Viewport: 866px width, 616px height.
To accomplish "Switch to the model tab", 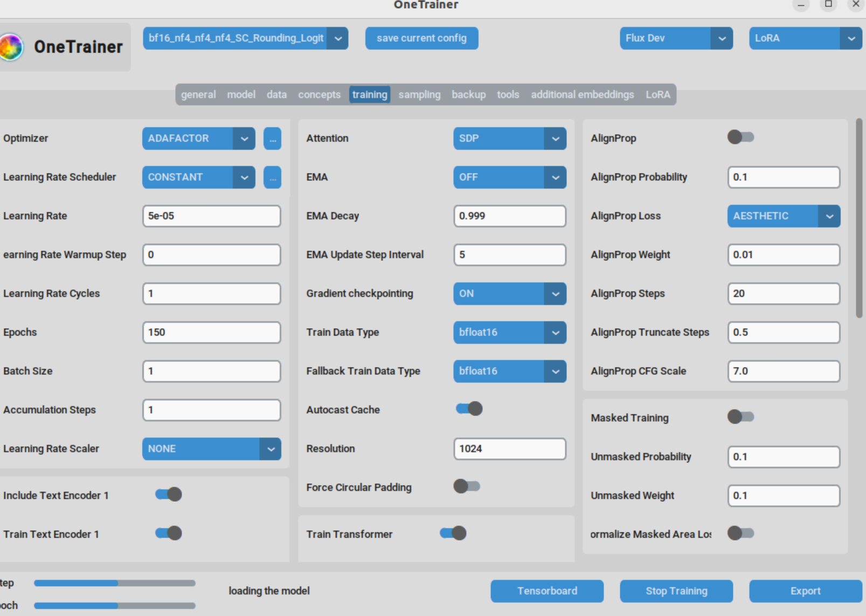I will 241,94.
